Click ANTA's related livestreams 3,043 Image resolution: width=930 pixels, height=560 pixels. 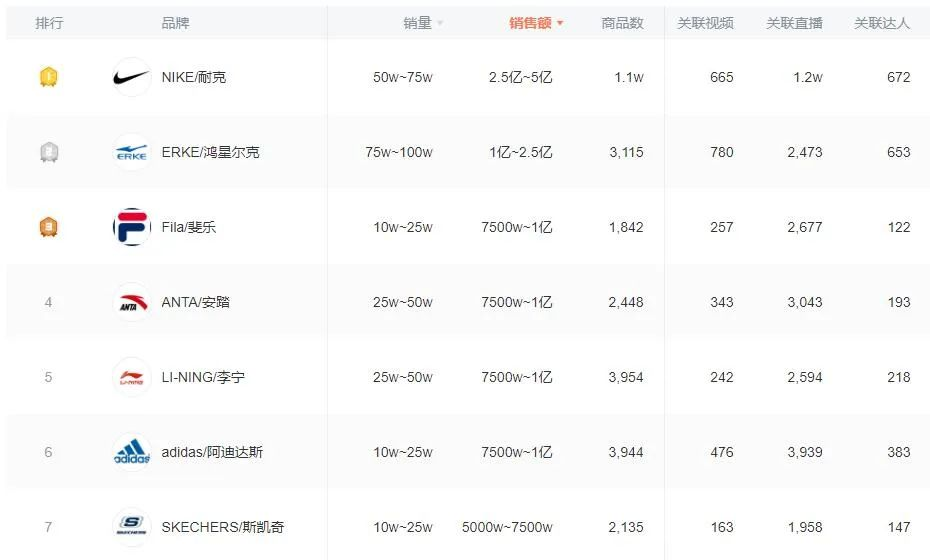coord(805,303)
